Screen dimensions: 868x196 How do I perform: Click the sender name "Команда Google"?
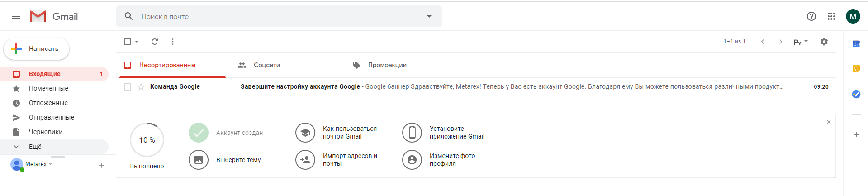[x=175, y=86]
